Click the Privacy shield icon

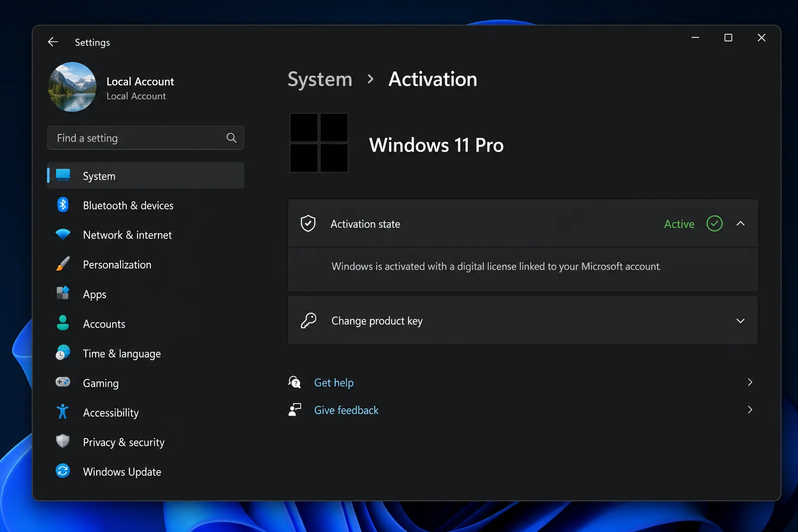[x=63, y=441]
